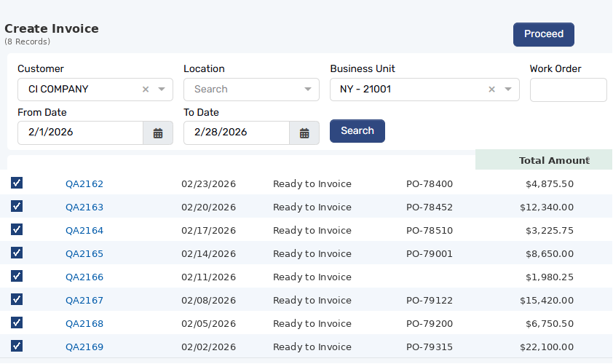
Task: Click the Work Order input field
Action: 568,90
